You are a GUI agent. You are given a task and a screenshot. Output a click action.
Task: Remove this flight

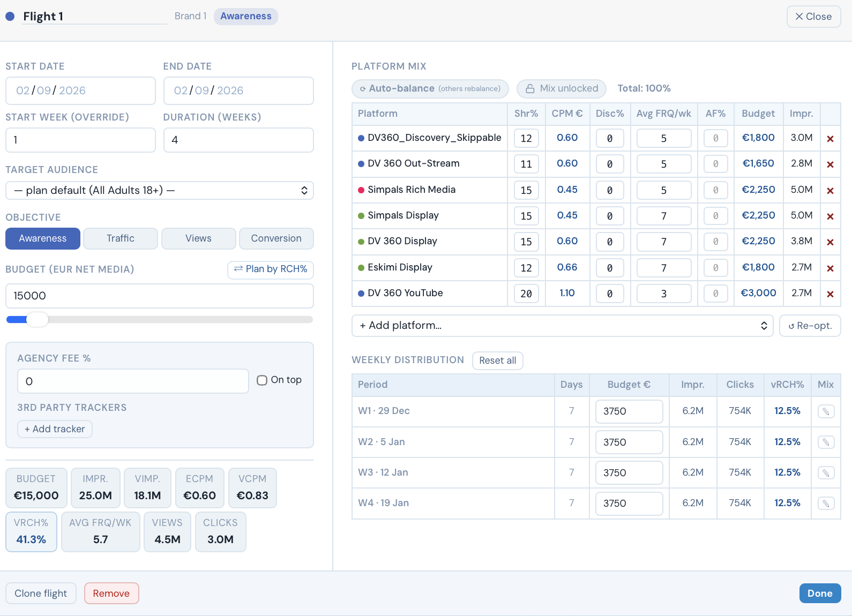[x=111, y=594]
